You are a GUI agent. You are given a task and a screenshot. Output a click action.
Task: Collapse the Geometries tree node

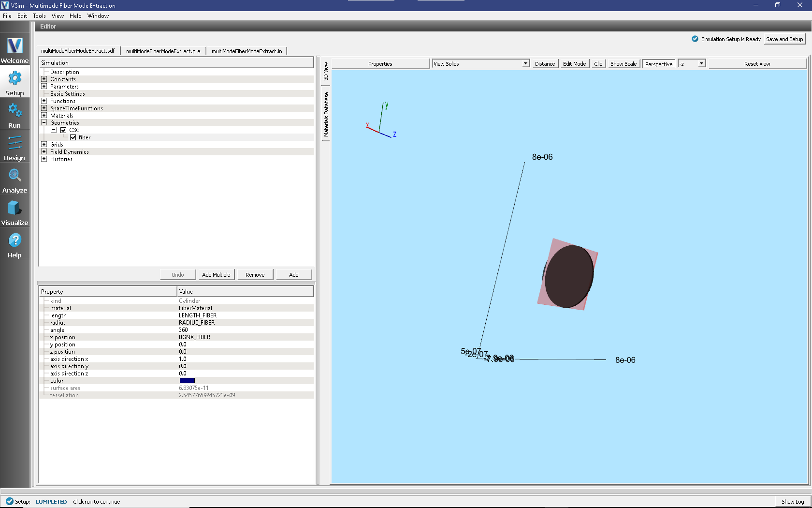click(44, 123)
